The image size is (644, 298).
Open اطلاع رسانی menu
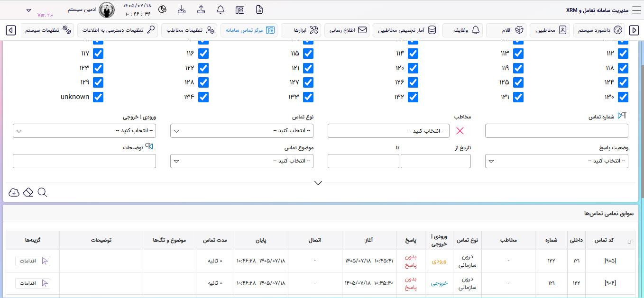[x=347, y=30]
